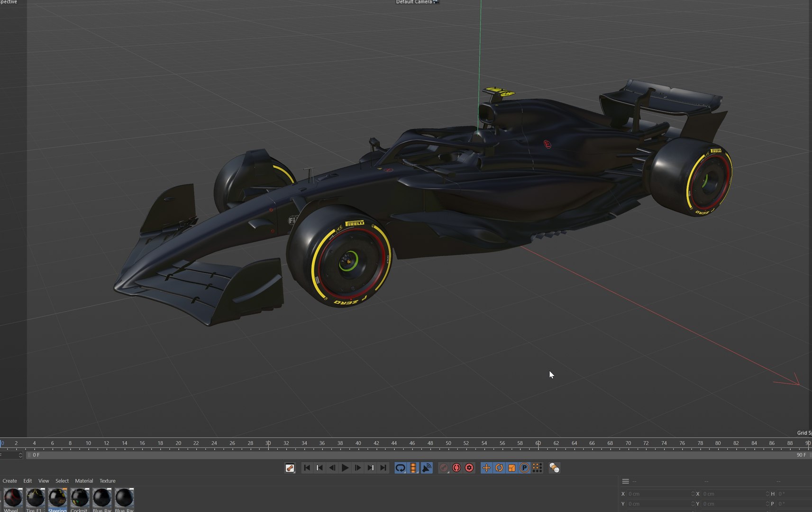Select the Cockpit material thumbnail
Screen dimensions: 812x512
80,498
